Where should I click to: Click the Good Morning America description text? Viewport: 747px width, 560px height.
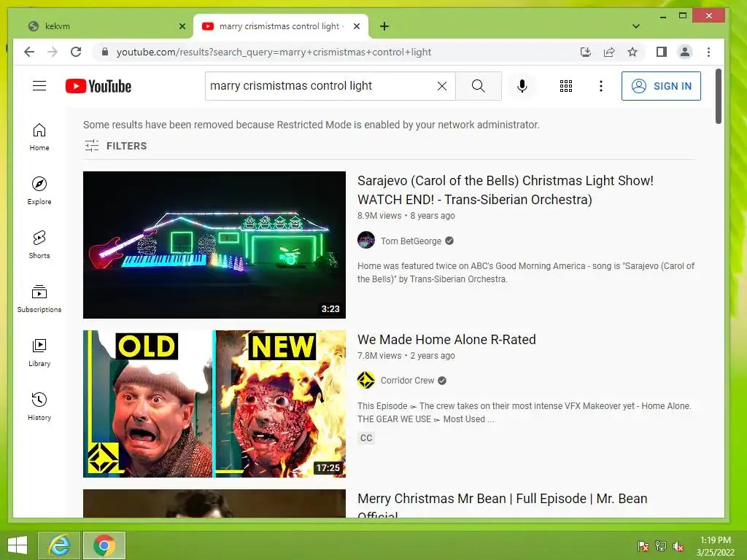coord(526,273)
